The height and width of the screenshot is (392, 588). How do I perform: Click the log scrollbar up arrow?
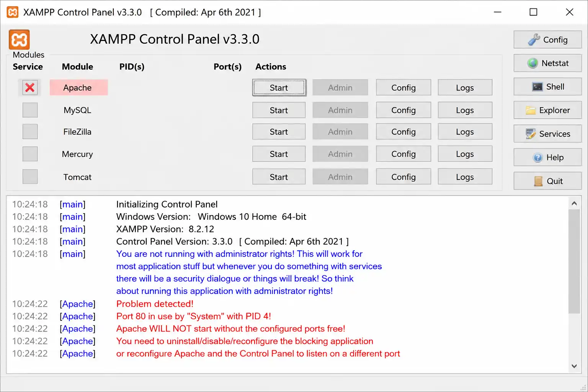point(574,203)
